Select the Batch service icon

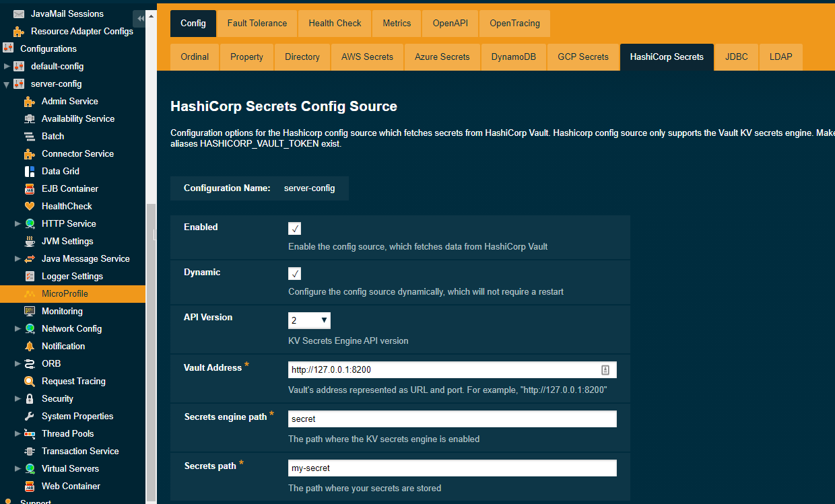pyautogui.click(x=30, y=136)
